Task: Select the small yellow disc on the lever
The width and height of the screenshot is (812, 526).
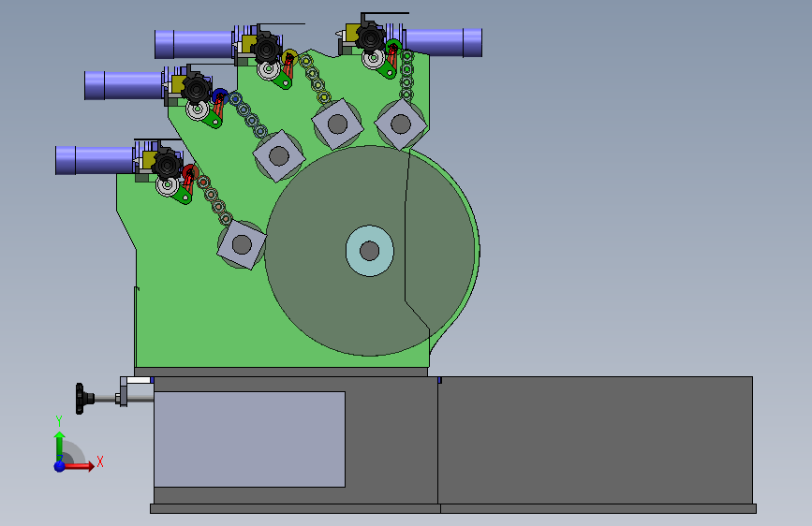Action: click(x=289, y=57)
